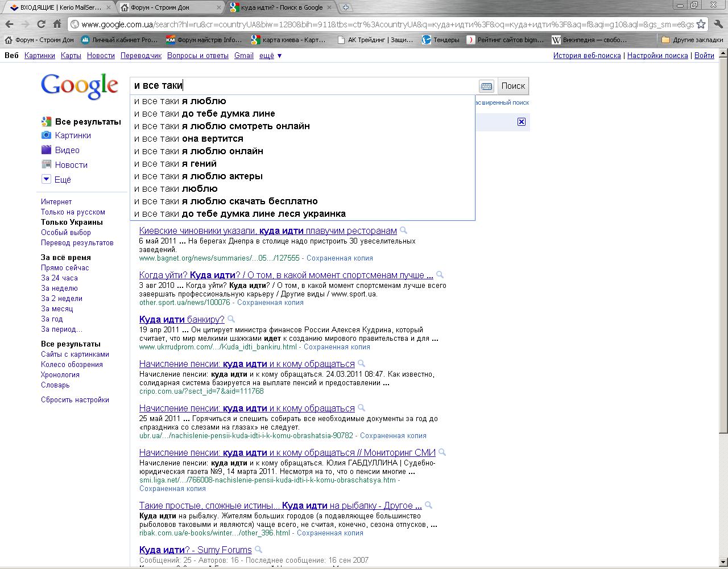Filter results by 'За 24 часа'
Image resolution: width=728 pixels, height=569 pixels.
(x=59, y=278)
